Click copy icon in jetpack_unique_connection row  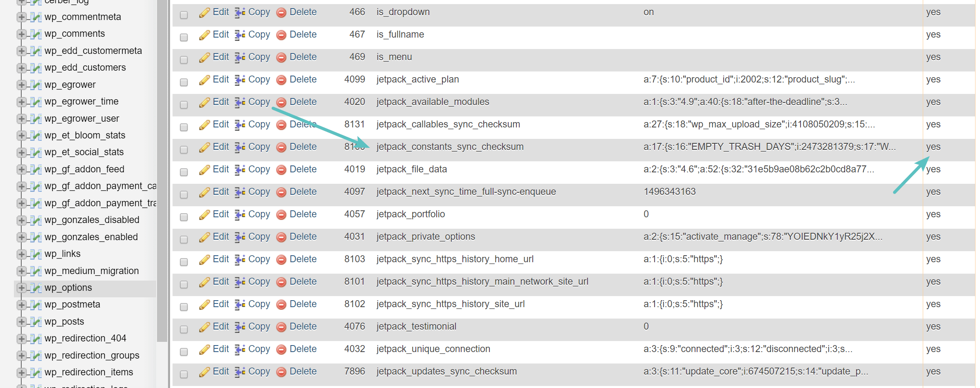[240, 350]
